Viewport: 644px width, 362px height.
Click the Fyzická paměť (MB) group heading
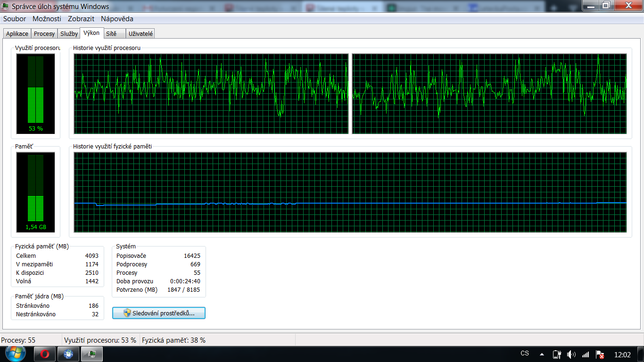coord(42,247)
